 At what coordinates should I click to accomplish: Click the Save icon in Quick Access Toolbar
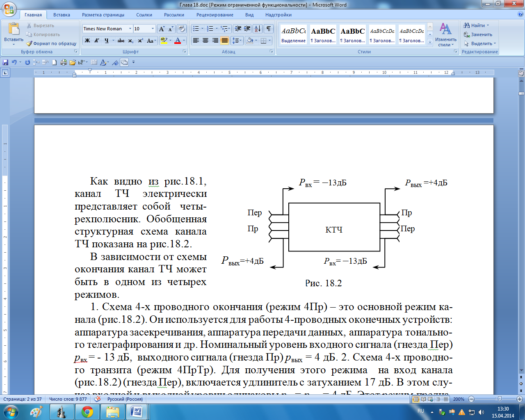click(5, 62)
